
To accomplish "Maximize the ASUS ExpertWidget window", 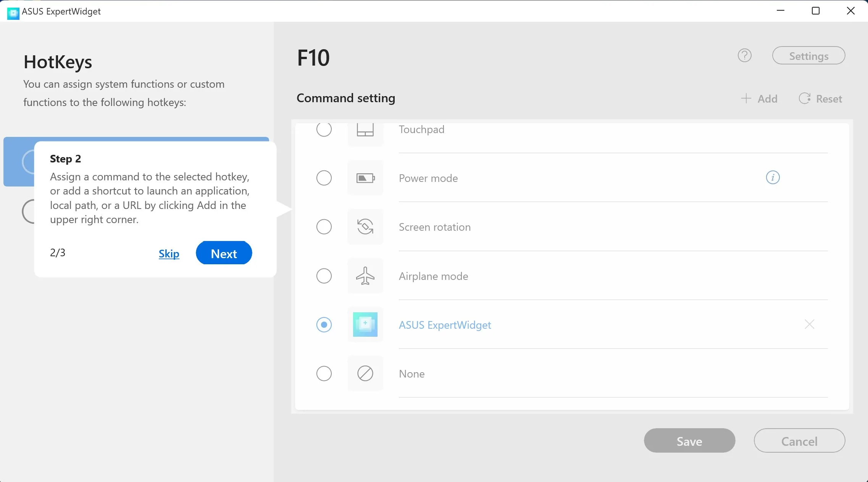I will [x=816, y=11].
